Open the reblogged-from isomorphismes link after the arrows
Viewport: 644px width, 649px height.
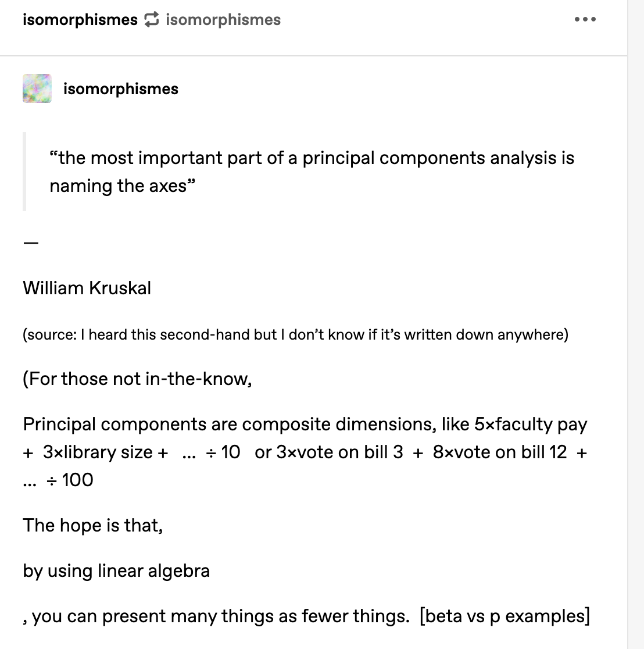(x=223, y=20)
